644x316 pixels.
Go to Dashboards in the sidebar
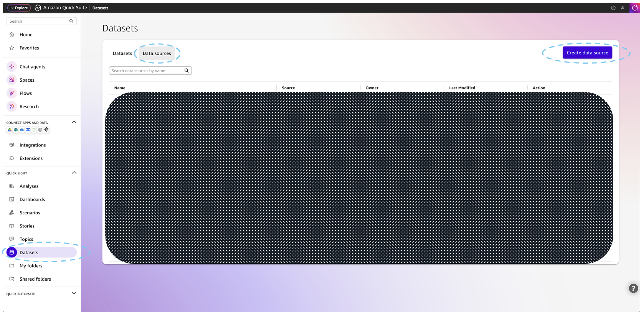coord(32,200)
